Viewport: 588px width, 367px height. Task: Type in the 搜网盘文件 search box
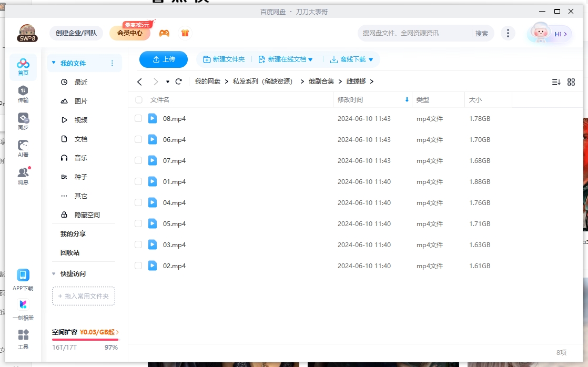(410, 33)
